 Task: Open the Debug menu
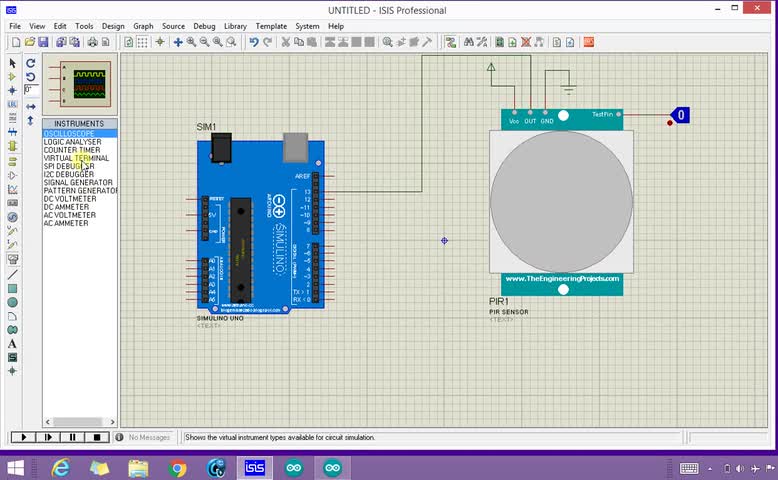click(x=203, y=26)
